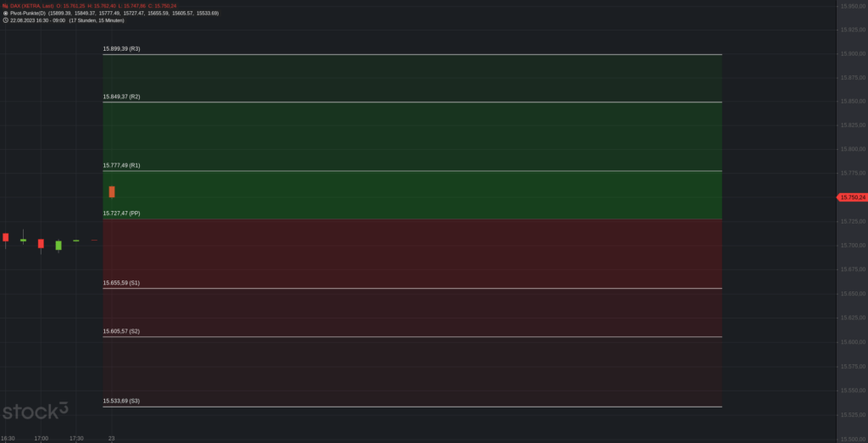Select the 15.727,47 (PP) pivot point label
The height and width of the screenshot is (443, 868).
[x=121, y=213]
